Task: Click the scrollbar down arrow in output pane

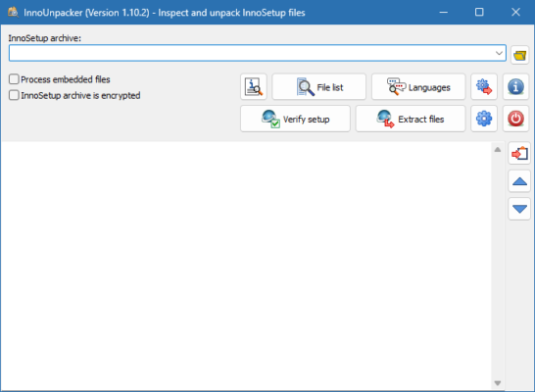Action: [x=498, y=383]
